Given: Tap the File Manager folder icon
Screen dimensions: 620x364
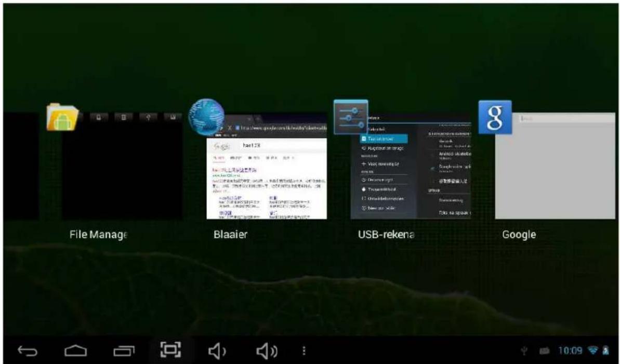Looking at the screenshot, I should (62, 116).
